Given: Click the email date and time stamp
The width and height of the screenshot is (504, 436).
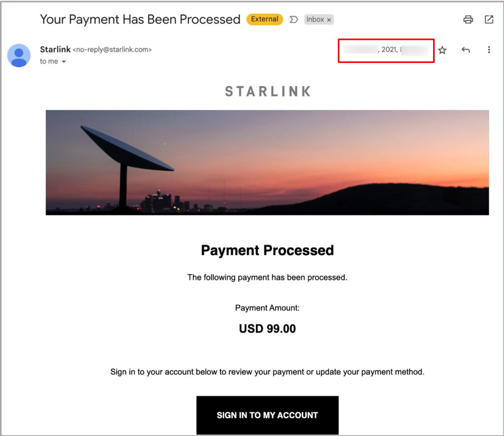Looking at the screenshot, I should 386,50.
